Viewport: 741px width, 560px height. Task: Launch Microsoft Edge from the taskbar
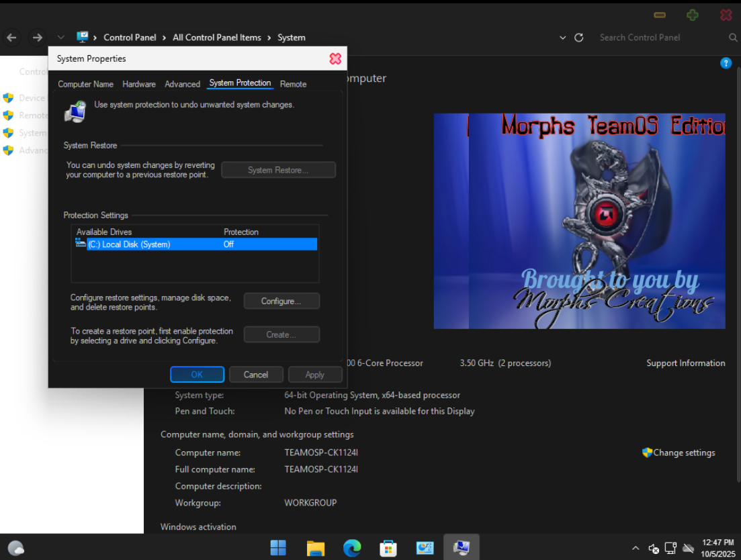[x=352, y=548]
